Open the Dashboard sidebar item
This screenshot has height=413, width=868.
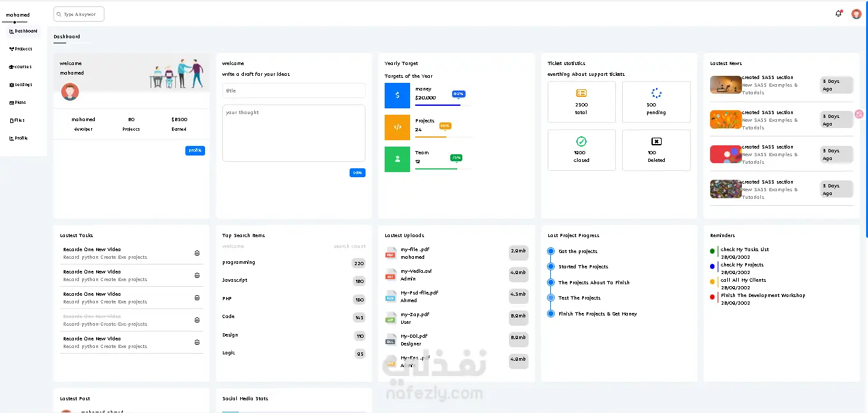pos(23,31)
